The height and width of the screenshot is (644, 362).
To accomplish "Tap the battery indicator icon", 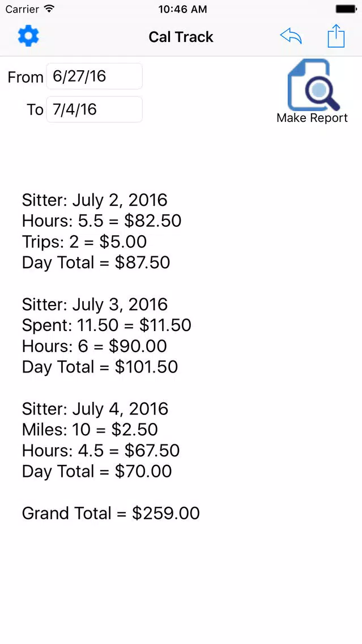I will point(346,9).
